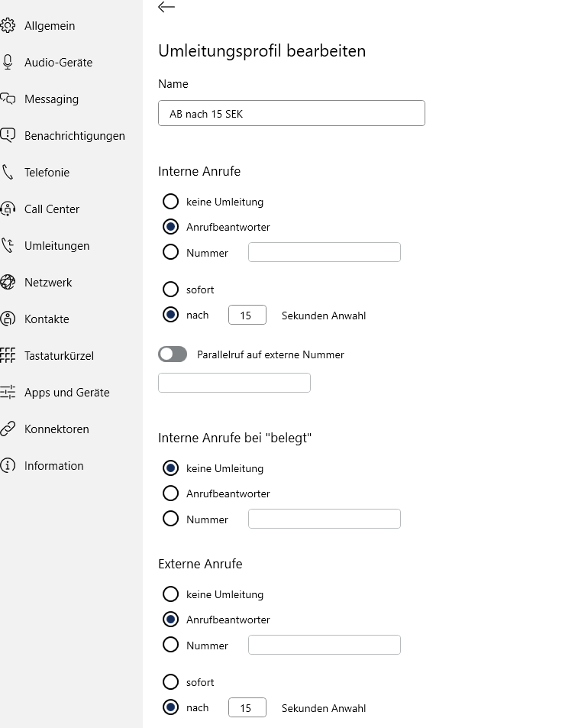The image size is (562, 728).
Task: Click seconds field for Interne Anrufe delay
Action: pyautogui.click(x=247, y=315)
